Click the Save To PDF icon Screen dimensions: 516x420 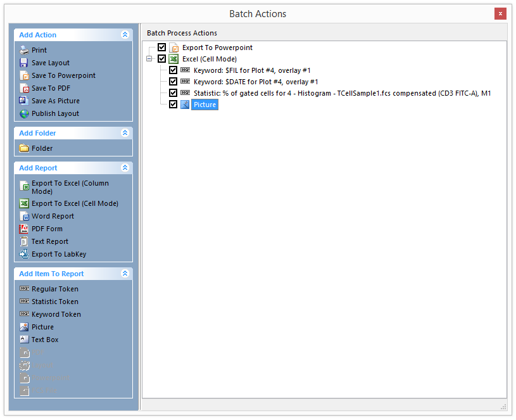point(24,88)
